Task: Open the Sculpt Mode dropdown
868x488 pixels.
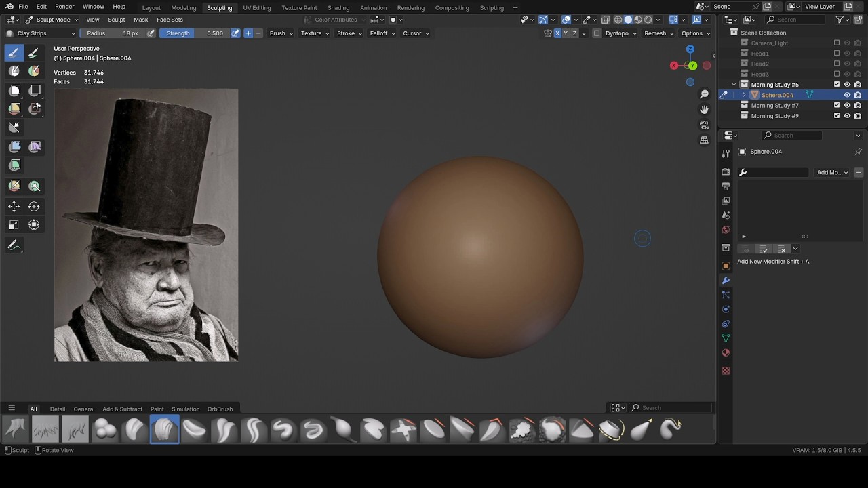Action: 53,20
